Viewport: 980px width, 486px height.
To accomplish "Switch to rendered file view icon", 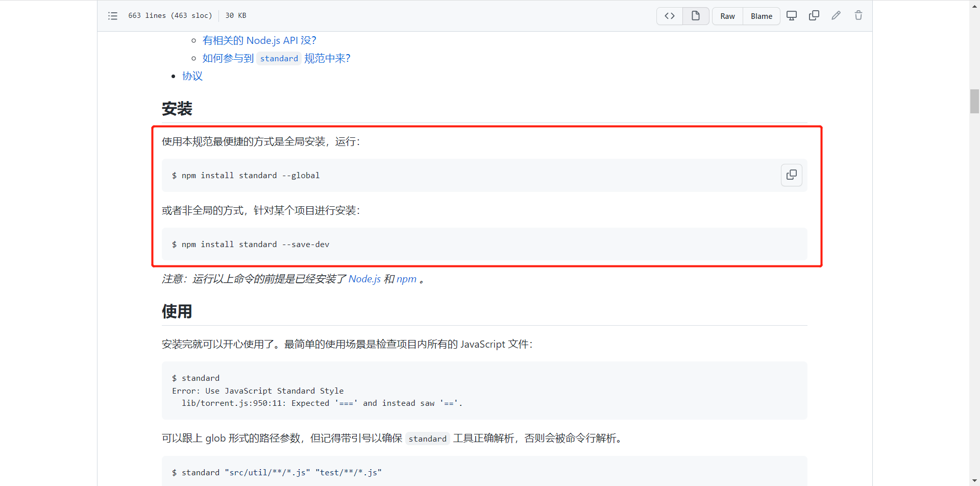I will point(696,16).
